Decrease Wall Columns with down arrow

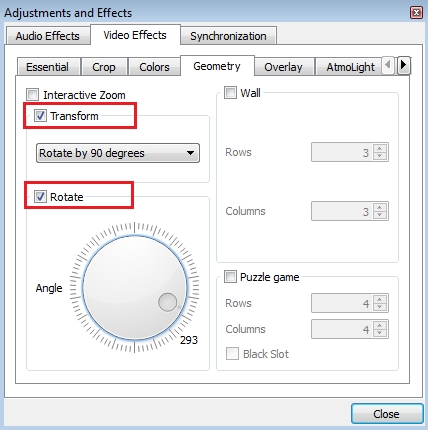click(380, 215)
